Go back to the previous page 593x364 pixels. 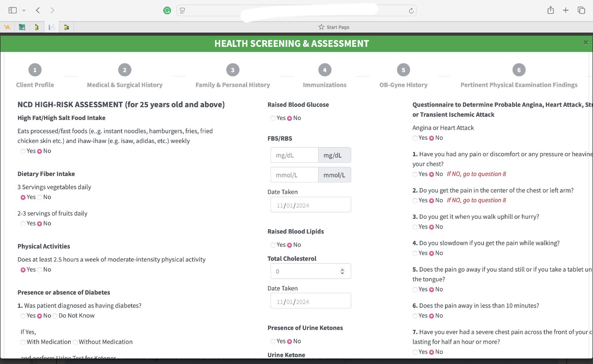click(x=38, y=10)
